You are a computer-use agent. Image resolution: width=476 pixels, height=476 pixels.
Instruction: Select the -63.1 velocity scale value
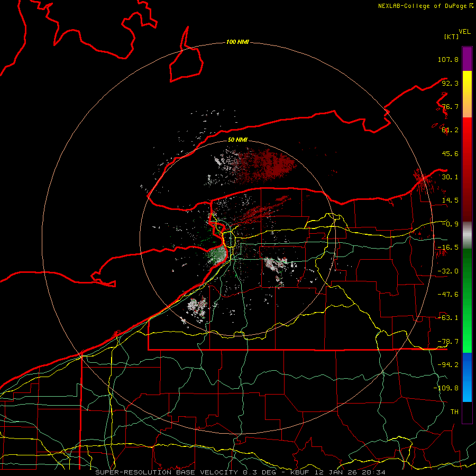tap(448, 318)
